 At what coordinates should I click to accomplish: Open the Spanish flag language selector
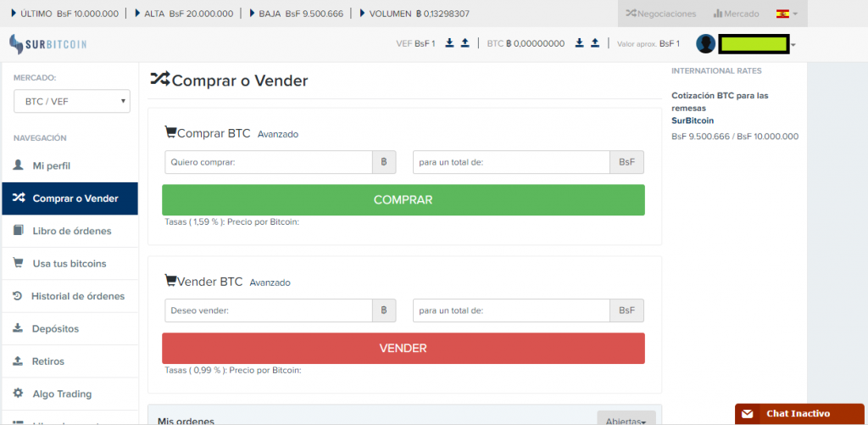coord(786,14)
